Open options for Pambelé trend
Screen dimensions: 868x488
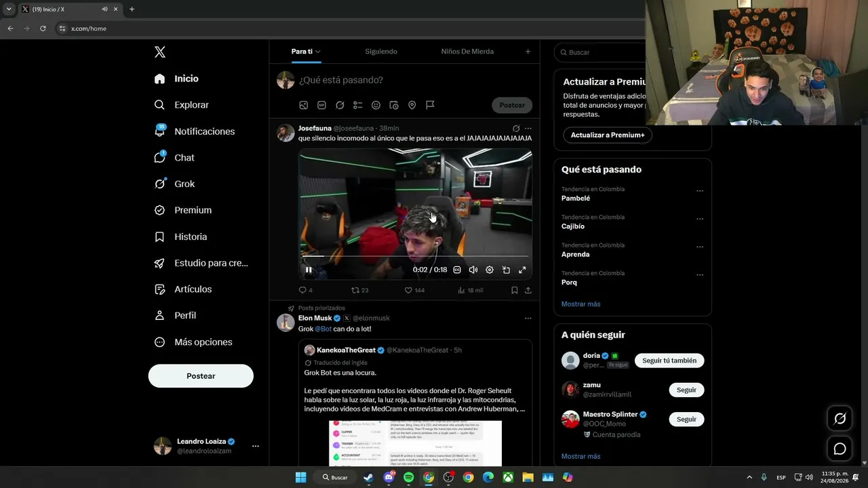coord(700,191)
